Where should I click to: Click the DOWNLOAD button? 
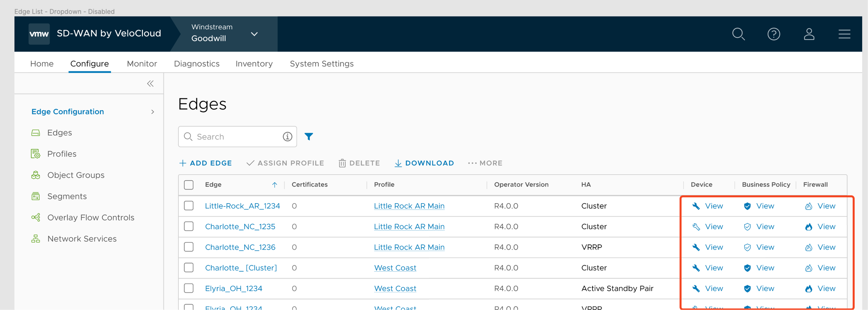tap(424, 163)
